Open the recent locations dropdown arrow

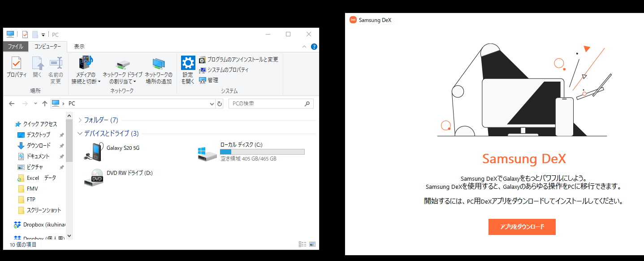(x=35, y=104)
